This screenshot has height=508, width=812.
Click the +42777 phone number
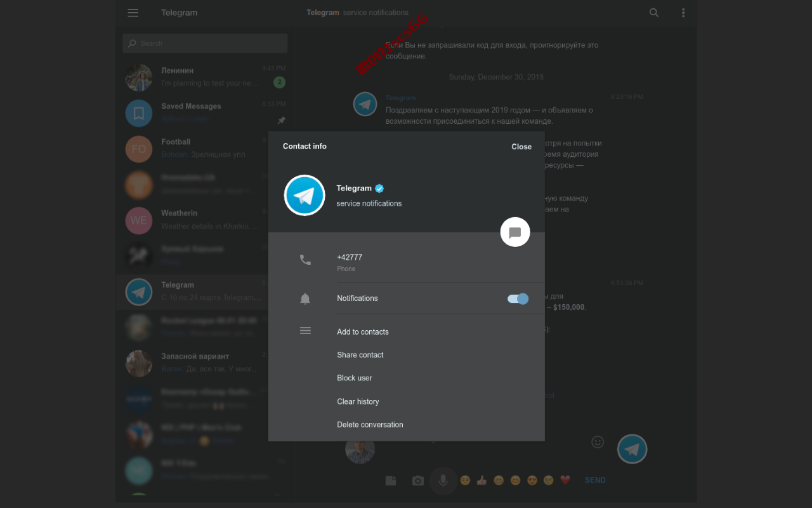coord(350,257)
